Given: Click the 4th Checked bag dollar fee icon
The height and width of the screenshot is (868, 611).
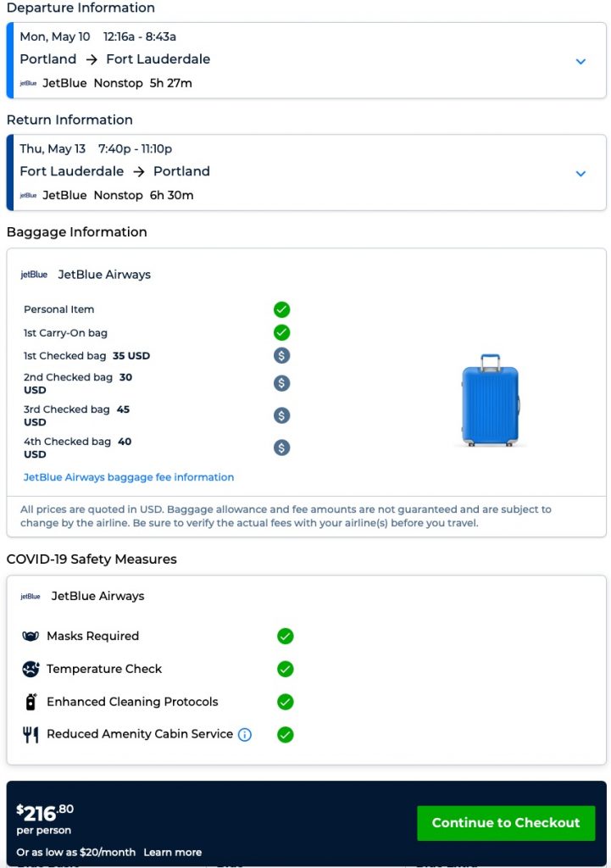Looking at the screenshot, I should (282, 448).
